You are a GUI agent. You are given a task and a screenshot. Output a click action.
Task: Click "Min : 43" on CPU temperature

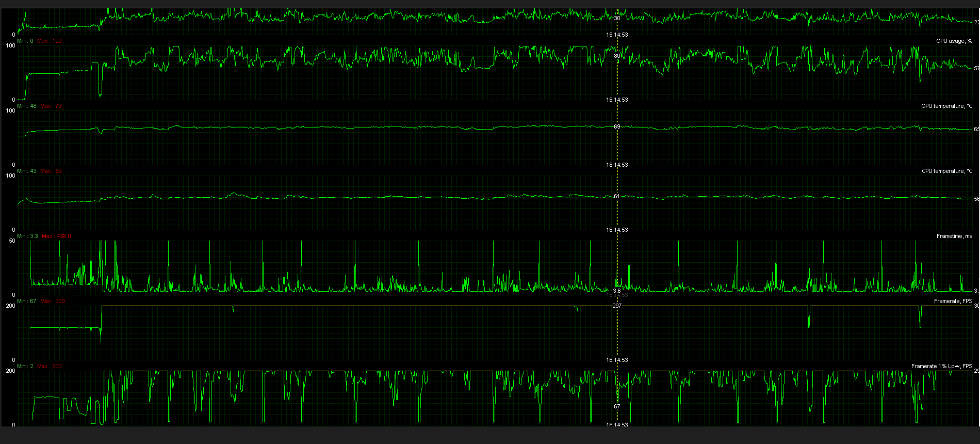pyautogui.click(x=27, y=171)
